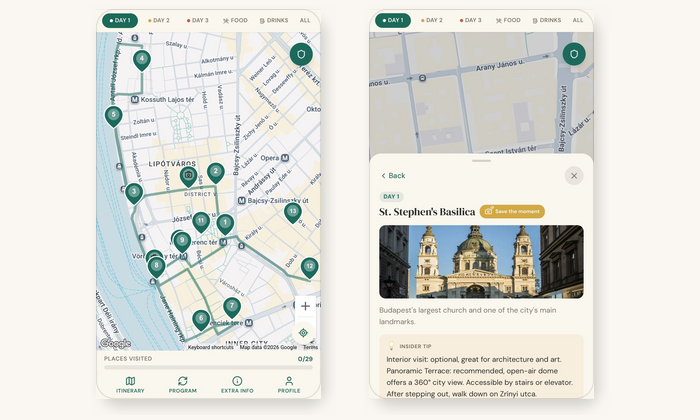Select map pin number 1
The height and width of the screenshot is (420, 700).
click(x=225, y=224)
